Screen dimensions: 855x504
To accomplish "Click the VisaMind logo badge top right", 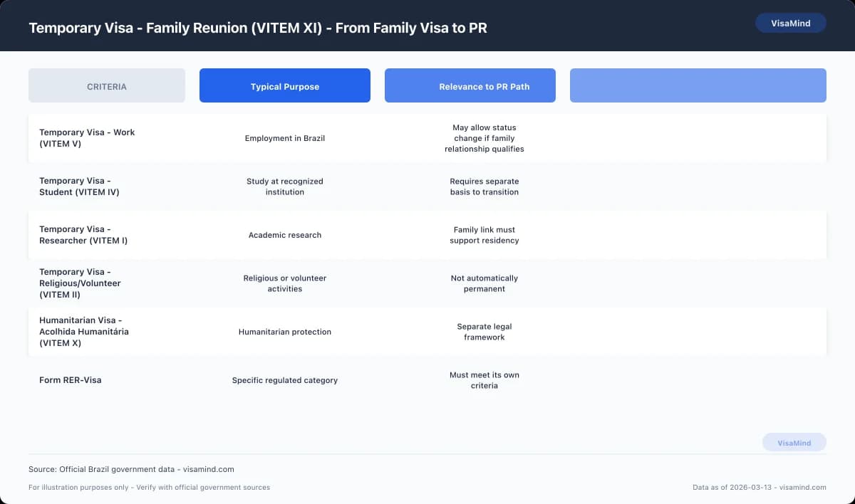I will [x=791, y=23].
